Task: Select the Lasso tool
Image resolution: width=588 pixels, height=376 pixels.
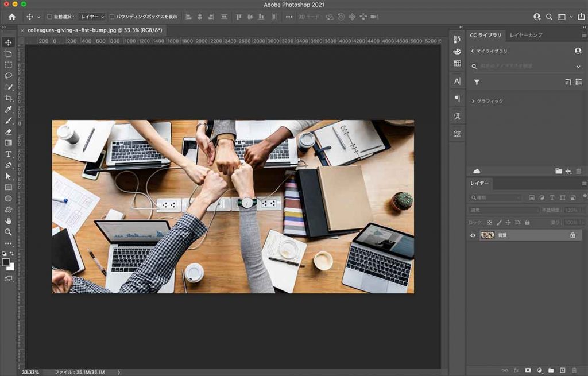Action: [x=9, y=76]
